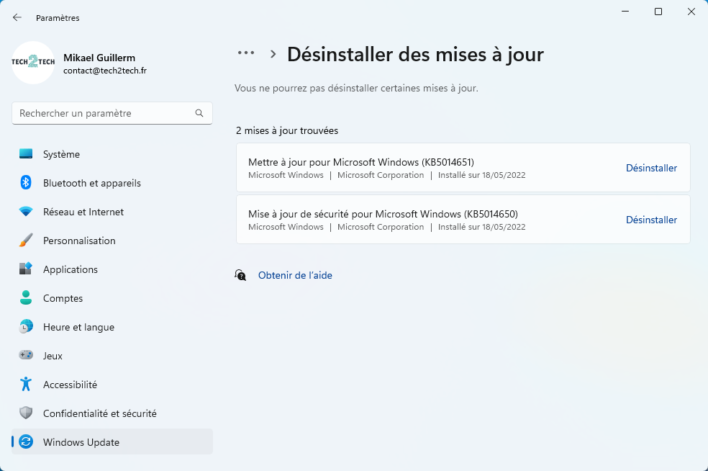
Task: Select the Mise à jour de sécurité title
Action: coord(383,214)
